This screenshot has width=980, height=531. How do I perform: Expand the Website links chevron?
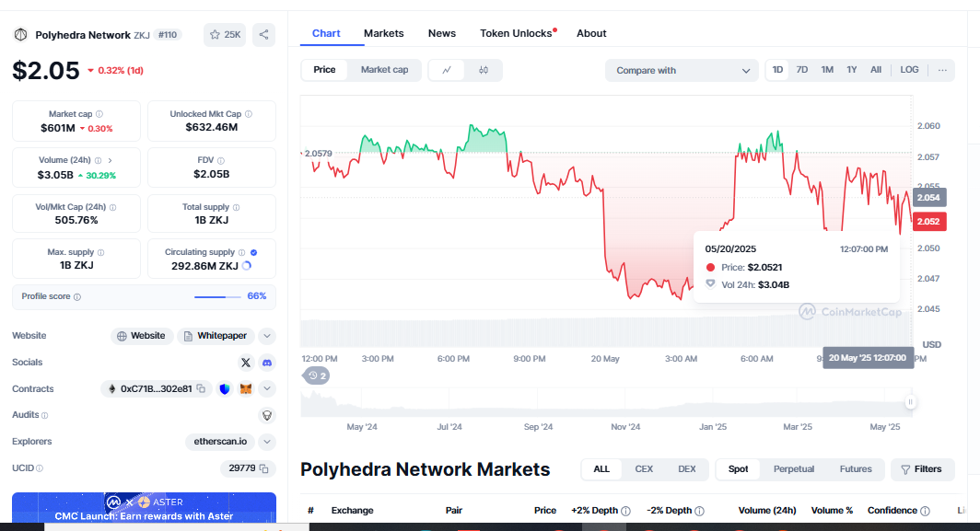click(x=267, y=336)
